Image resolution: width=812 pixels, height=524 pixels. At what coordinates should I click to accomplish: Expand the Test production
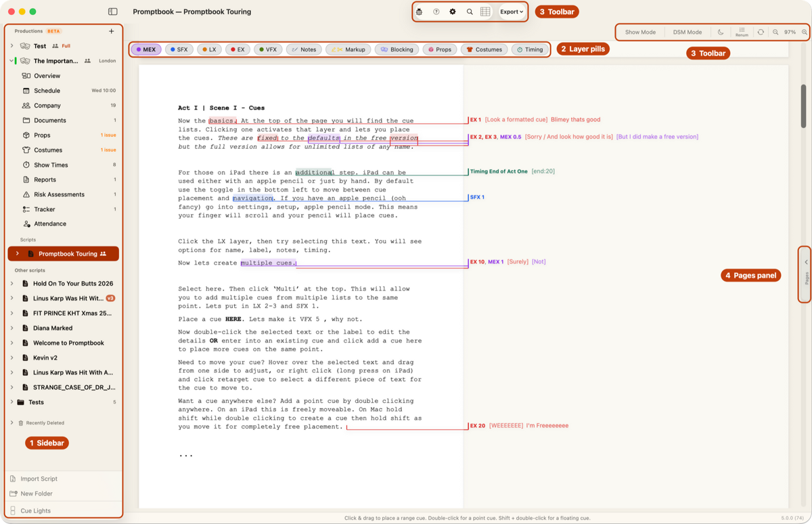tap(12, 46)
